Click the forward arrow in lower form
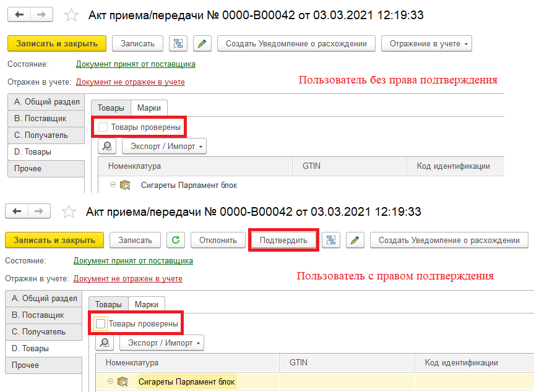The height and width of the screenshot is (392, 534). (39, 211)
